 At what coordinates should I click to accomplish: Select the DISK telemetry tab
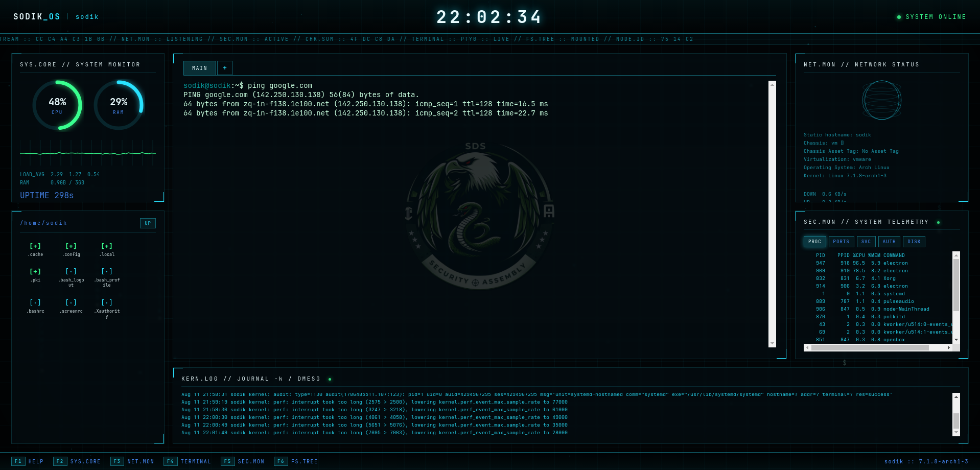click(x=914, y=242)
